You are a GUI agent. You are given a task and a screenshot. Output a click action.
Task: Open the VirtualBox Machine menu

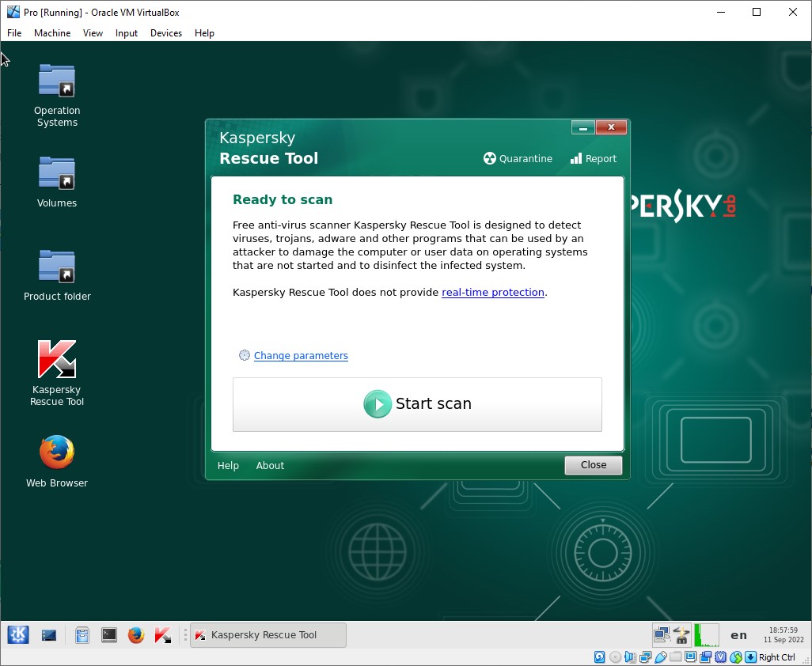pyautogui.click(x=52, y=33)
